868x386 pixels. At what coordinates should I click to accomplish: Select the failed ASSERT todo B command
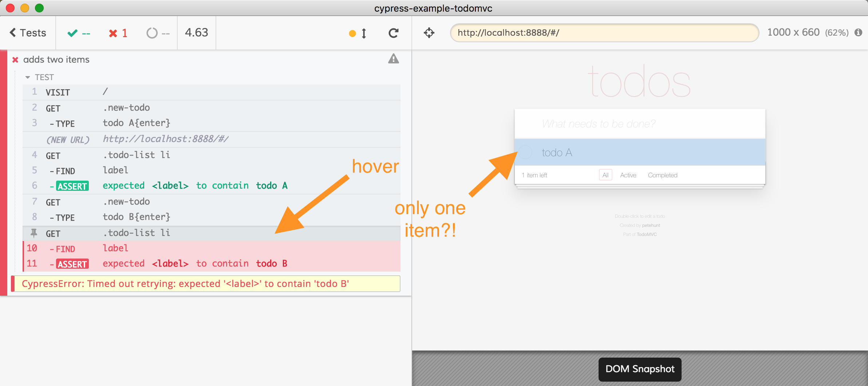pos(194,264)
